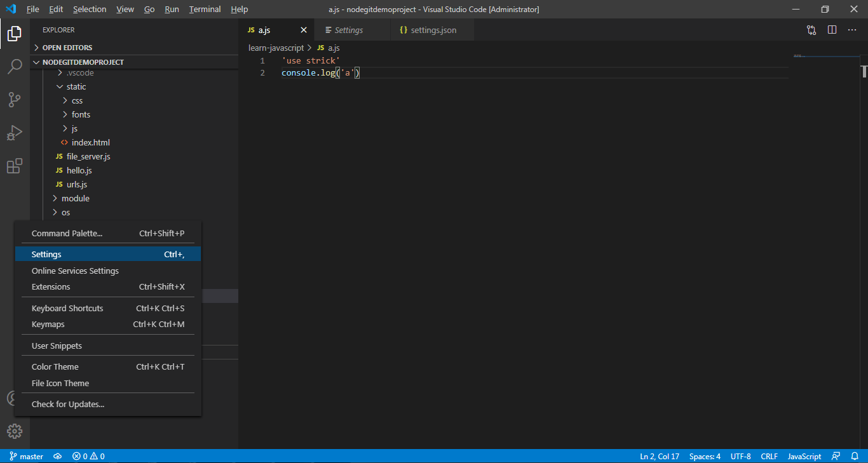Click the VS Code logo icon
This screenshot has height=463, width=868.
[x=11, y=9]
